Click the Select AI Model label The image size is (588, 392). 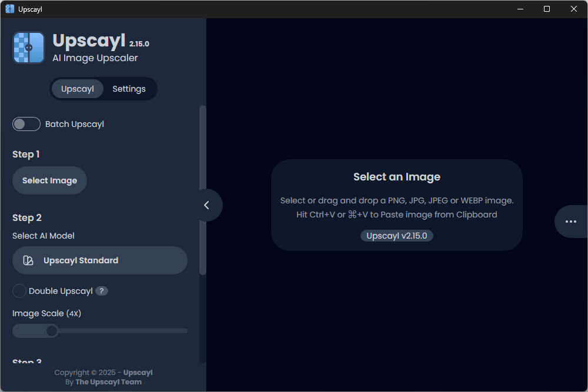(x=43, y=236)
